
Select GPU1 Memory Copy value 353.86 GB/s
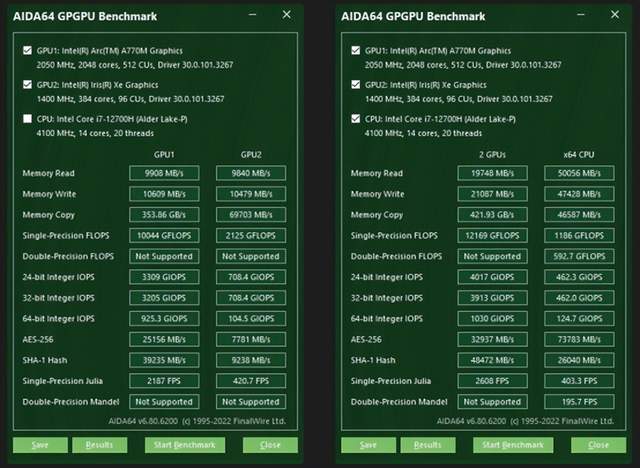pyautogui.click(x=164, y=215)
